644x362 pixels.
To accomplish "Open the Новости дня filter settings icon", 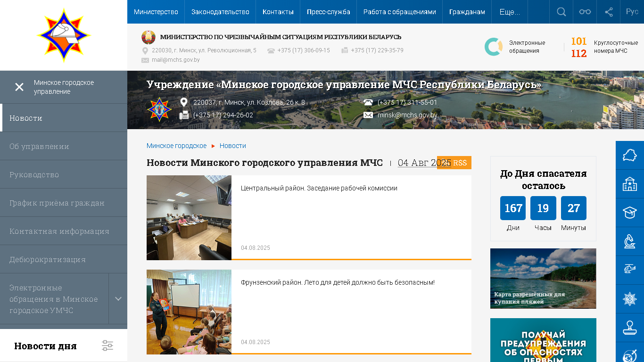I will point(107,346).
